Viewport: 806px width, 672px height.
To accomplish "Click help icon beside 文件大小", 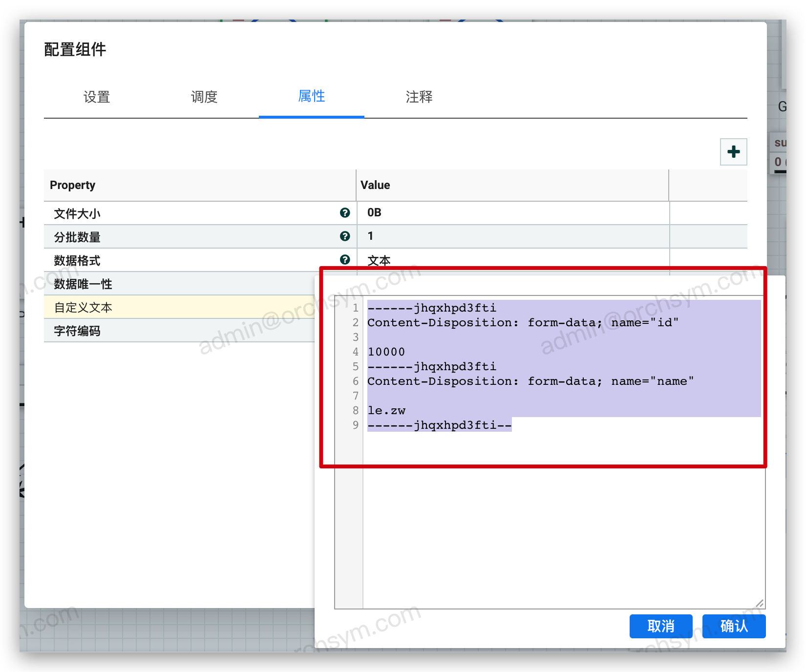I will [345, 212].
